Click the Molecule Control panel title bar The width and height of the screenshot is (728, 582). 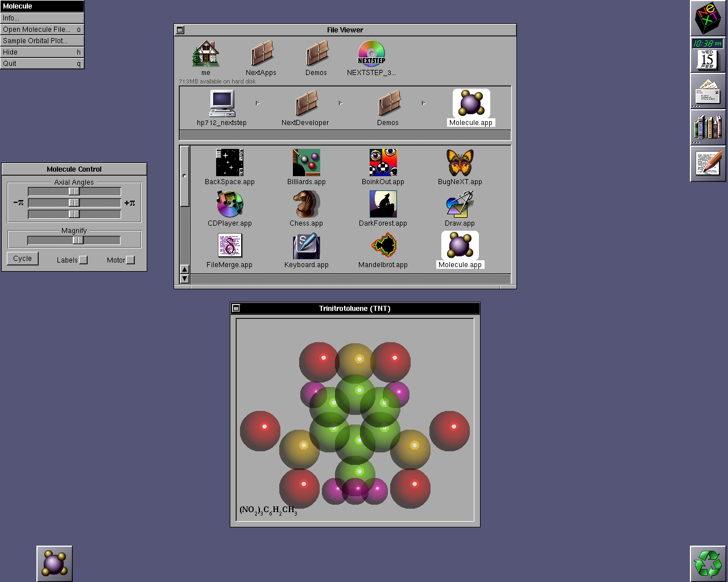coord(74,169)
